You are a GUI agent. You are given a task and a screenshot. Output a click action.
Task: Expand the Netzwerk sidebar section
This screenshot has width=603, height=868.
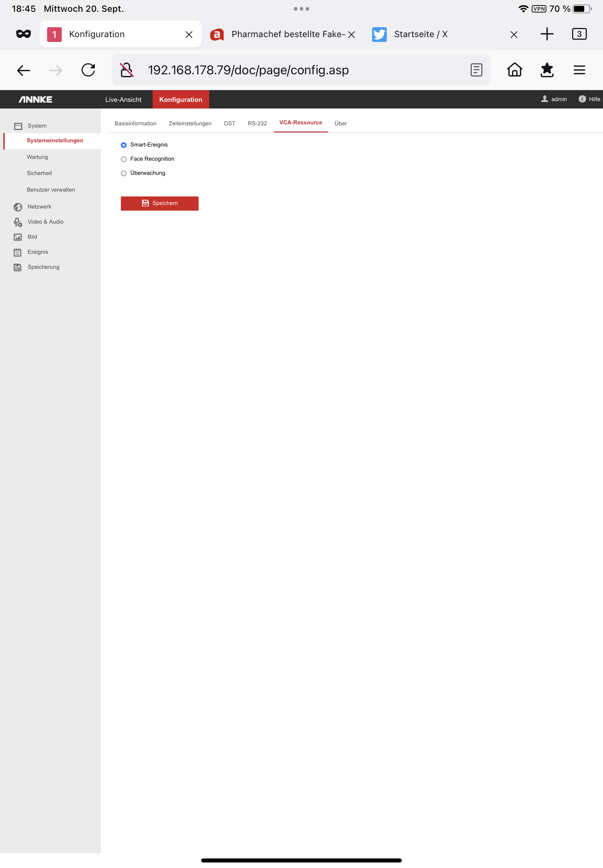click(39, 207)
